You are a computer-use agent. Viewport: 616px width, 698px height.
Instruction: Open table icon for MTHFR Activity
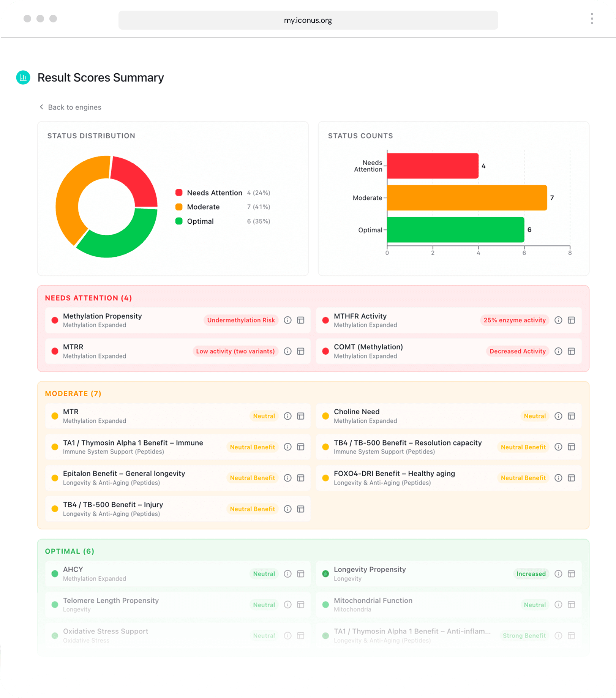click(x=571, y=320)
